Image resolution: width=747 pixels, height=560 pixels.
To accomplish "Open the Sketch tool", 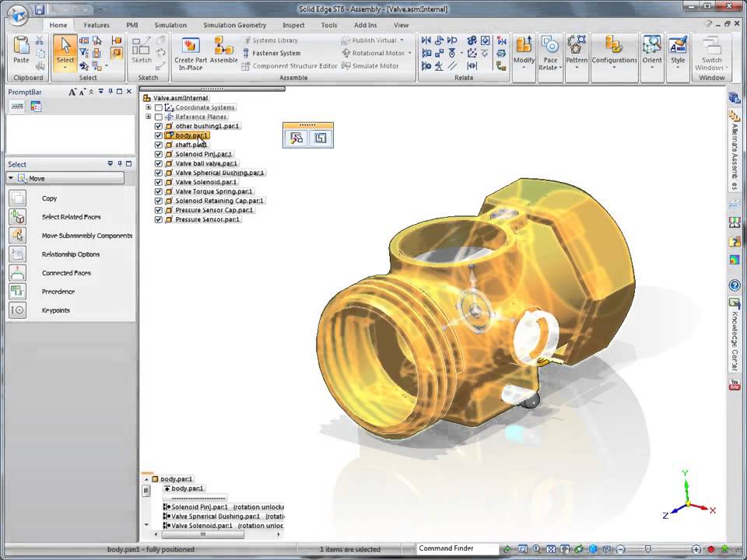I will click(141, 47).
